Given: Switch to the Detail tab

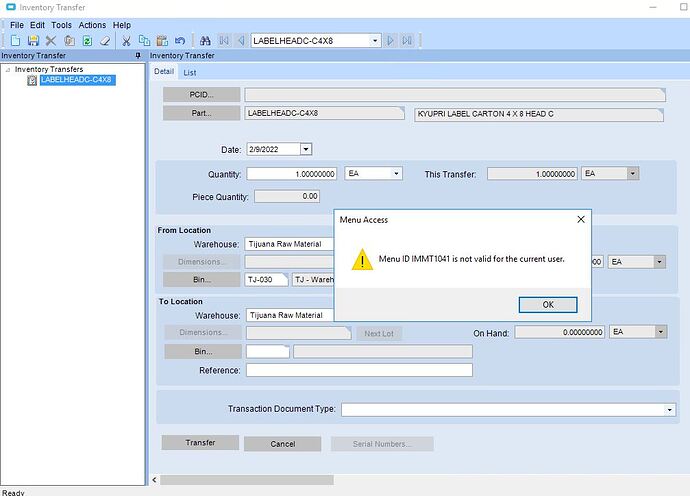Looking at the screenshot, I should pos(164,71).
